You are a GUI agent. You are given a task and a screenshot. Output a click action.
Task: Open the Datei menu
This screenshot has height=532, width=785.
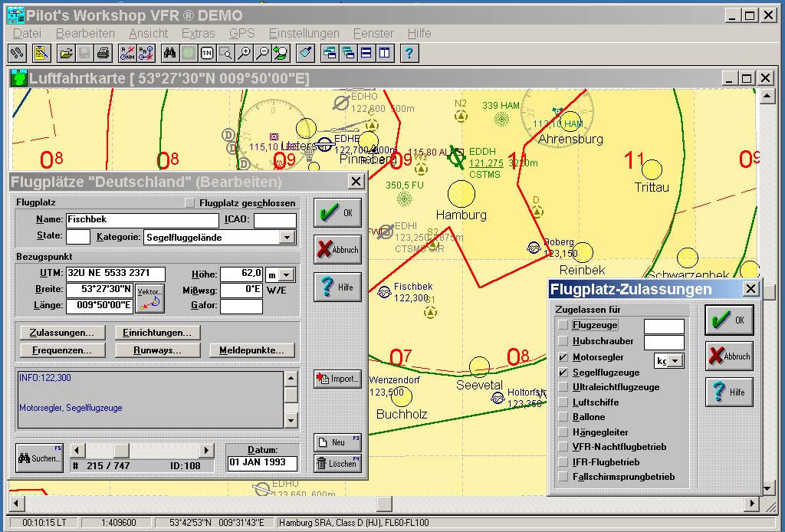click(27, 34)
